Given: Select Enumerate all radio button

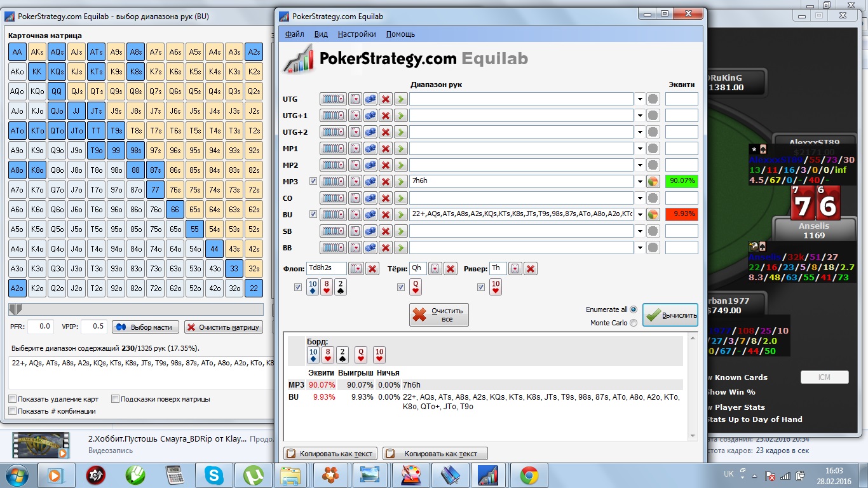Looking at the screenshot, I should (633, 309).
